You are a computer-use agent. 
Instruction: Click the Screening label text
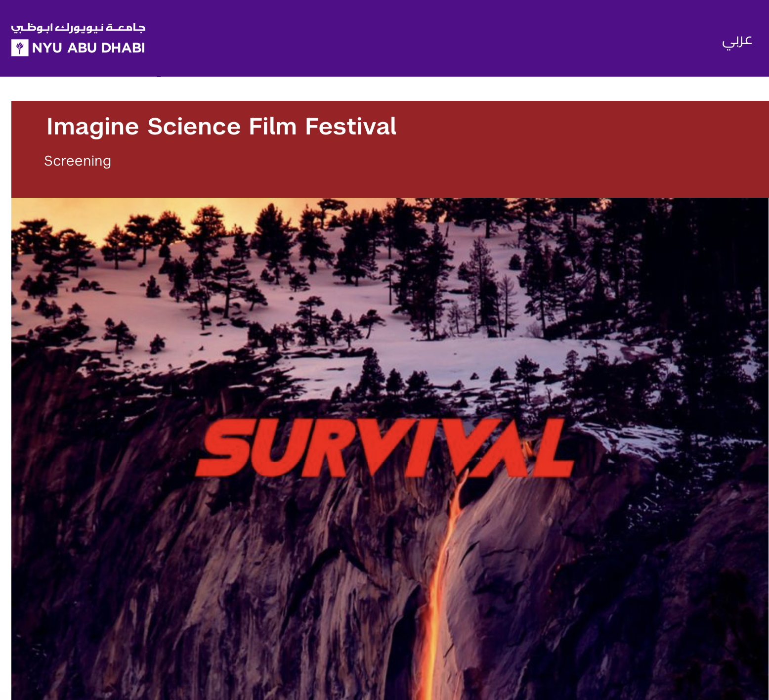pyautogui.click(x=78, y=161)
